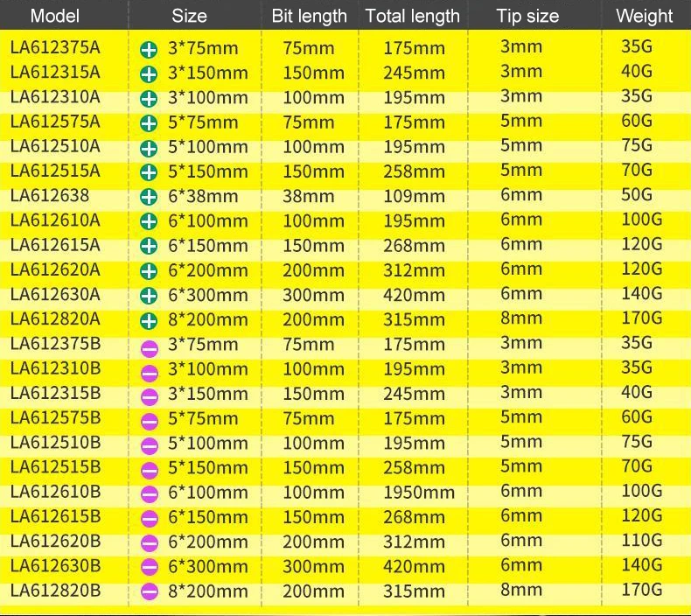Click the green plus icon in LA612820A row
This screenshot has width=691, height=616.
pyautogui.click(x=149, y=321)
